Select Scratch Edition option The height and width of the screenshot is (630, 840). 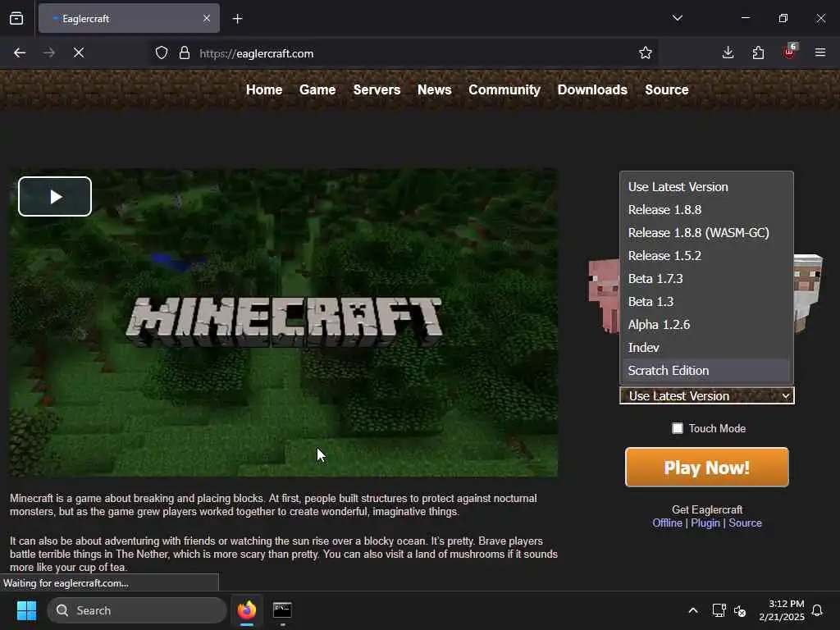[x=706, y=371]
